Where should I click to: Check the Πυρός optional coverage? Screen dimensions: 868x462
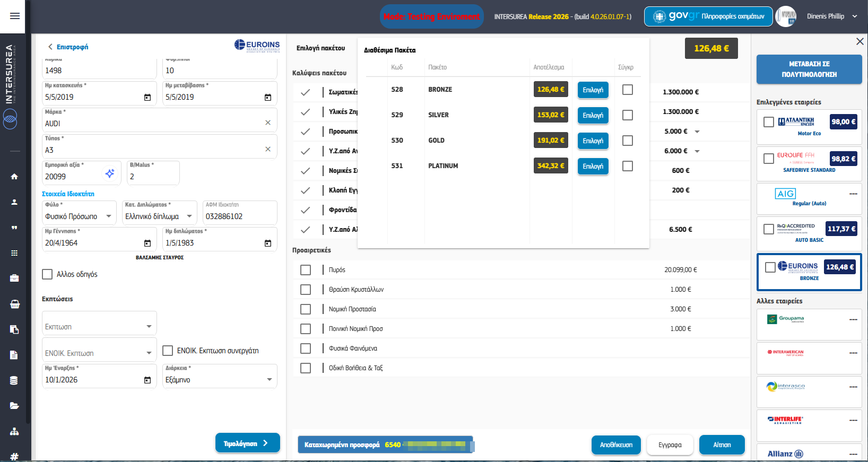[306, 270]
